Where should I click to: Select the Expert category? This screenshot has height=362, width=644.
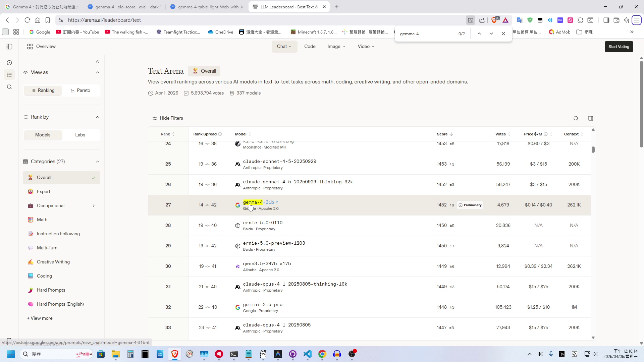point(61,192)
